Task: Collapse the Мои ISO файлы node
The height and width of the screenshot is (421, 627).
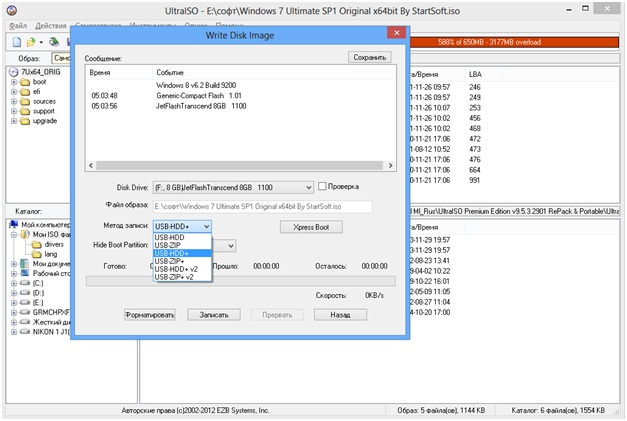Action: coord(14,235)
